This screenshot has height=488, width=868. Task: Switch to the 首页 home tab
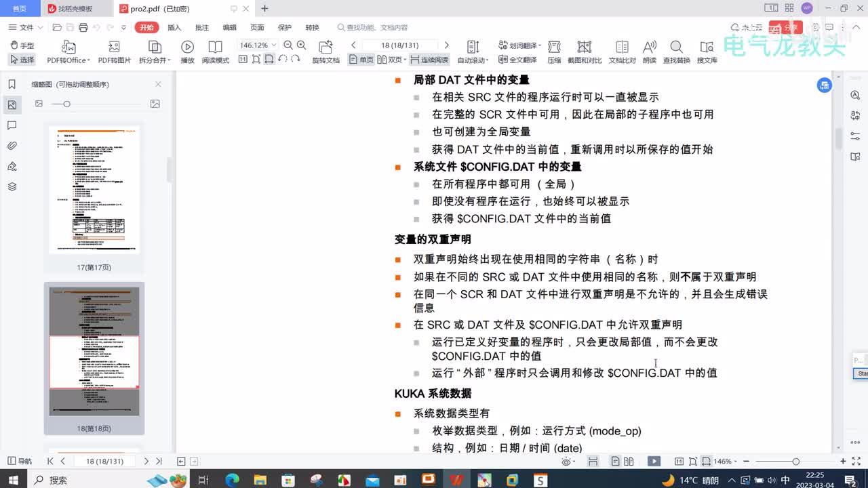[x=20, y=9]
